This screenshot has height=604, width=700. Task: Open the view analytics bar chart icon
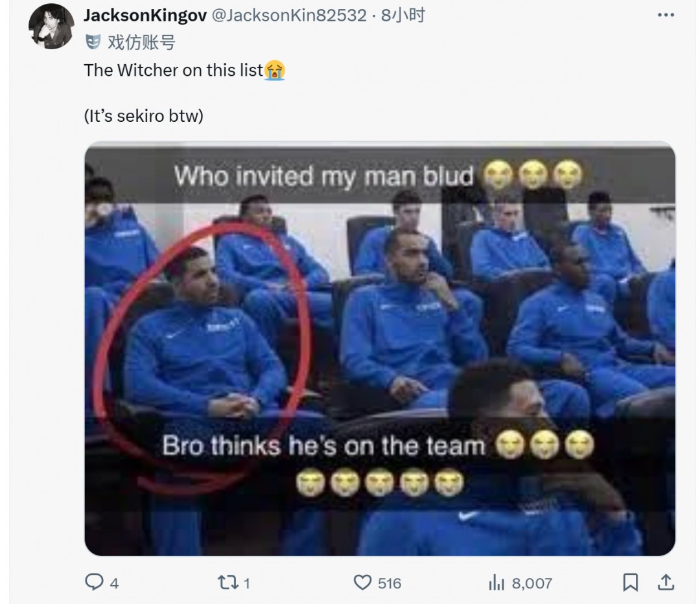point(496,583)
